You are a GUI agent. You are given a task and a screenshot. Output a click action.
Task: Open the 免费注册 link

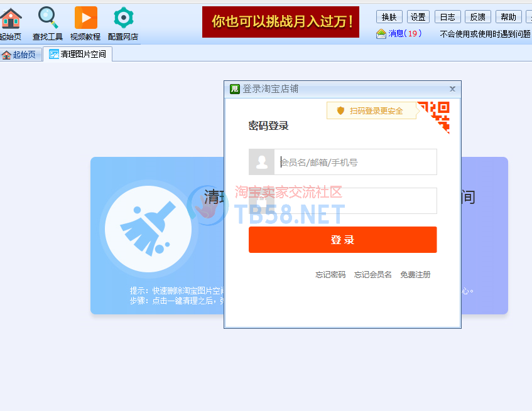(x=415, y=274)
